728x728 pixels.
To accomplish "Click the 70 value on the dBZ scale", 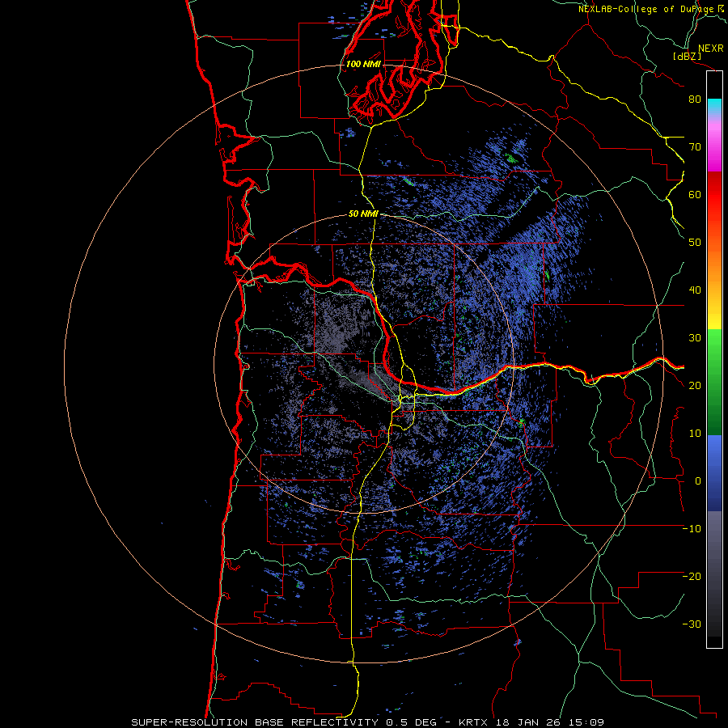I will pyautogui.click(x=695, y=147).
